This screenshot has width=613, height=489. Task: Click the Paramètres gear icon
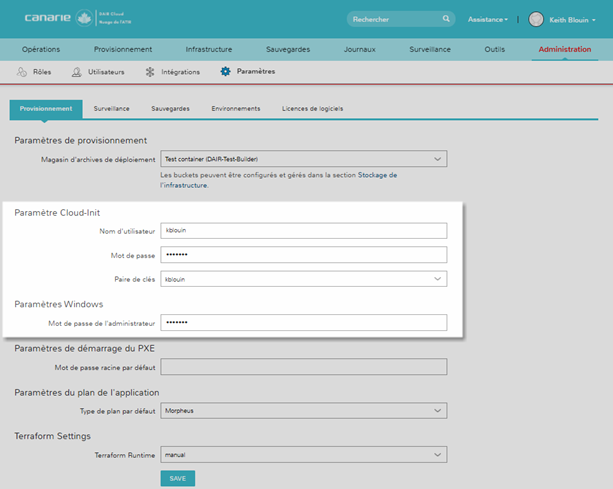tap(225, 72)
